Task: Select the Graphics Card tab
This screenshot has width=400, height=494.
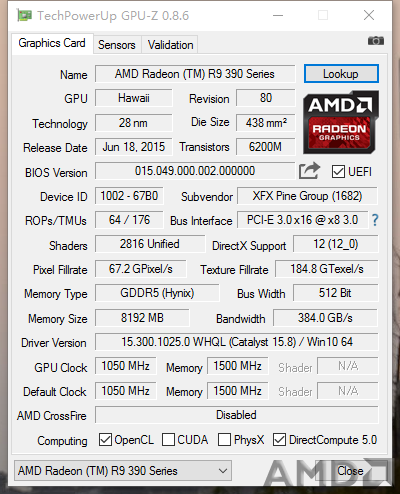Action: click(52, 43)
